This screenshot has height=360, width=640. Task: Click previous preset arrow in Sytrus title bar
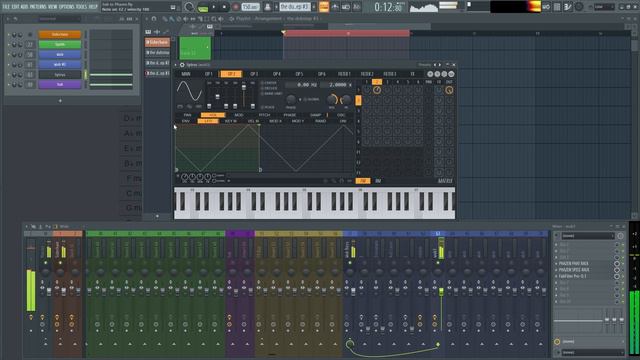[x=435, y=64]
